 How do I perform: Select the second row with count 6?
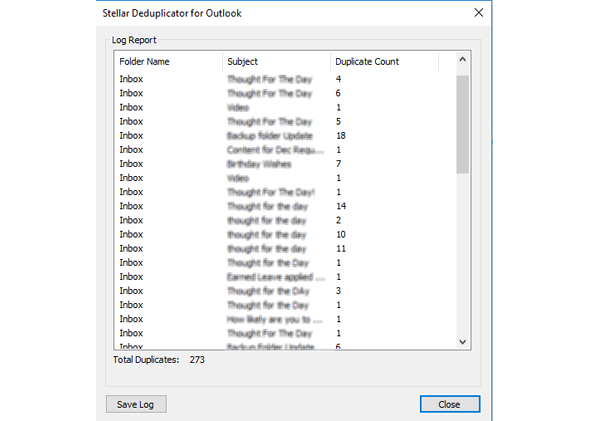tap(285, 346)
